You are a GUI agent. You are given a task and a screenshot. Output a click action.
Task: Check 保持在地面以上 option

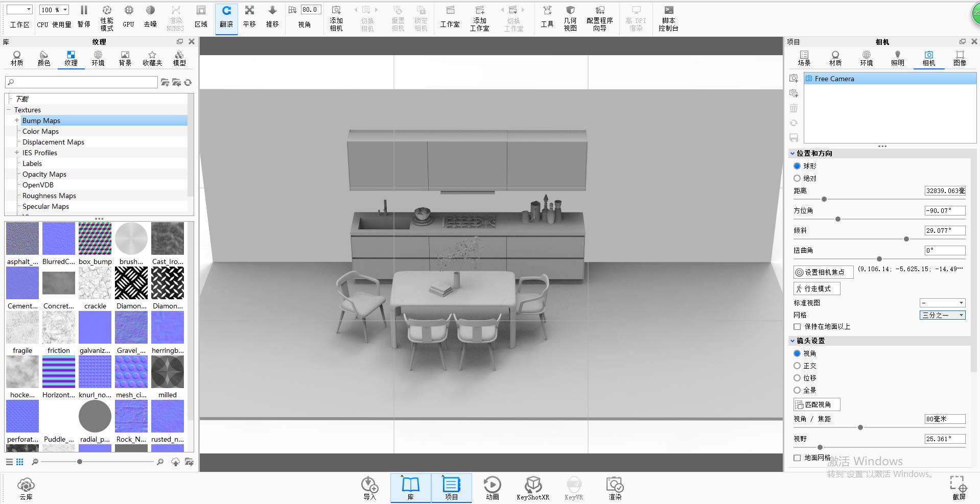click(797, 326)
